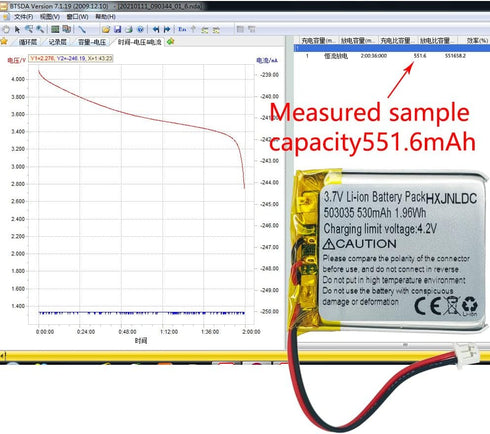Viewport: 490px width, 434px height.
Task: Click the 1:12:00 time axis tick
Action: coord(169,332)
